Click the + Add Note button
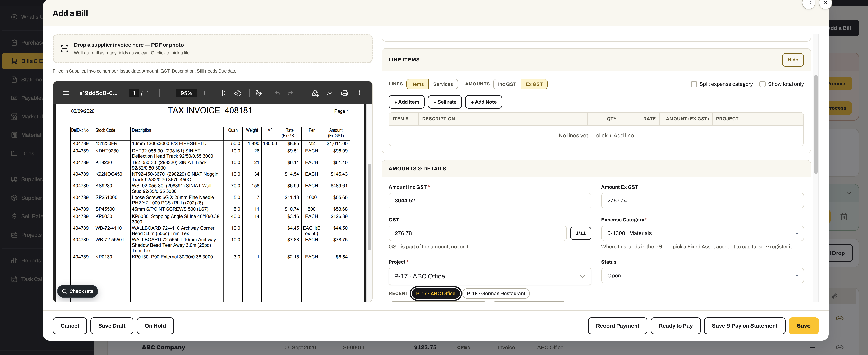Viewport: 868px width, 355px height. pos(483,102)
